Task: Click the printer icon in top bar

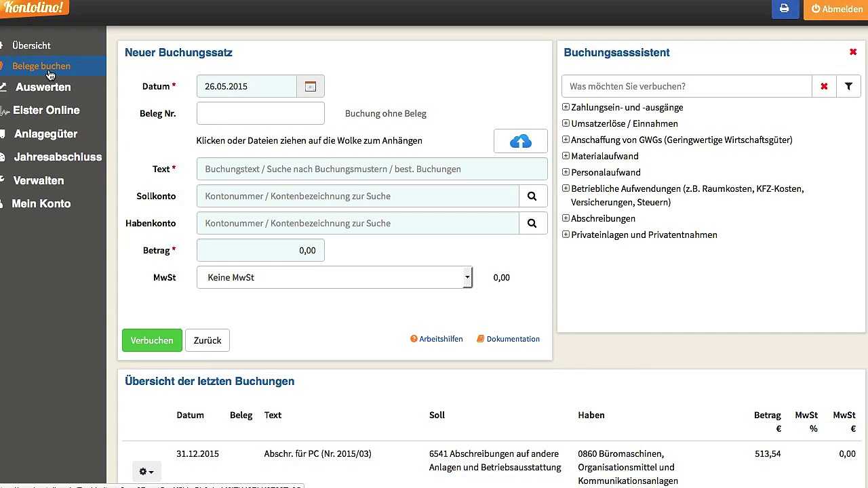Action: tap(784, 9)
